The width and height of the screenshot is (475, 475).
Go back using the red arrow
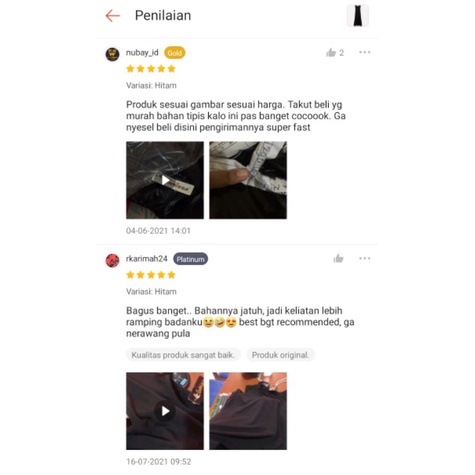point(113,16)
